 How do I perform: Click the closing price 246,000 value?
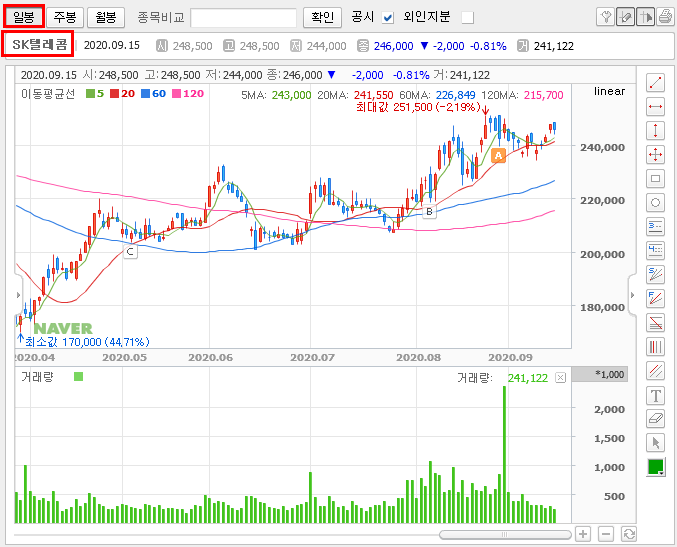pyautogui.click(x=393, y=46)
